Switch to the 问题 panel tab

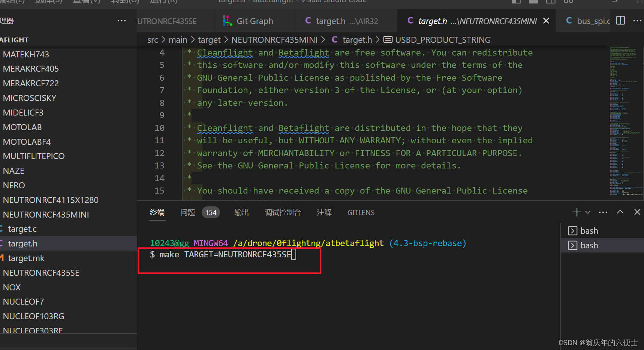point(187,212)
